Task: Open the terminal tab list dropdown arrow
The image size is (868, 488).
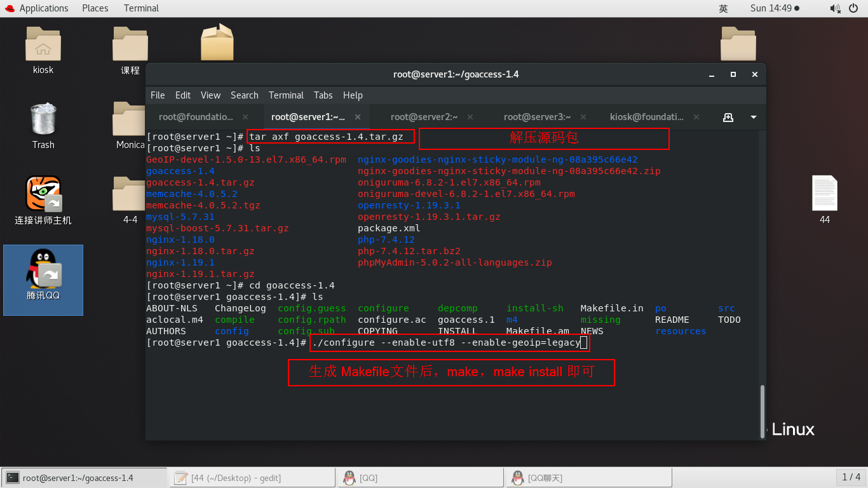Action: (752, 117)
